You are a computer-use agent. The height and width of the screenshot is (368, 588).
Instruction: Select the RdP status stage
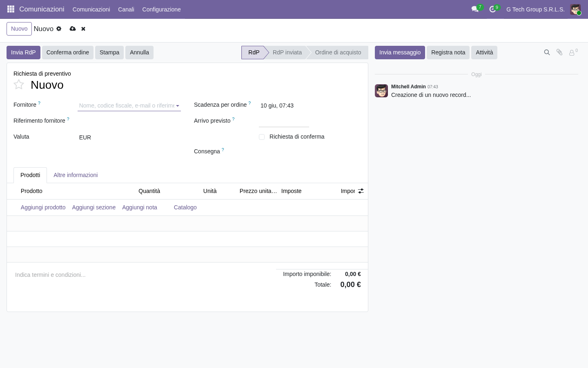click(x=254, y=52)
